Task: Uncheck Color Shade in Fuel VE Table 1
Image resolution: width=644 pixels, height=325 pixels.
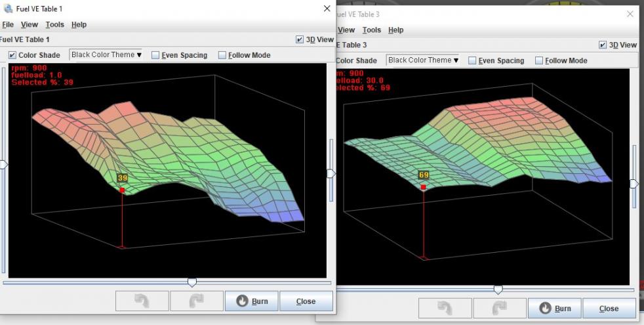Action: (12, 55)
